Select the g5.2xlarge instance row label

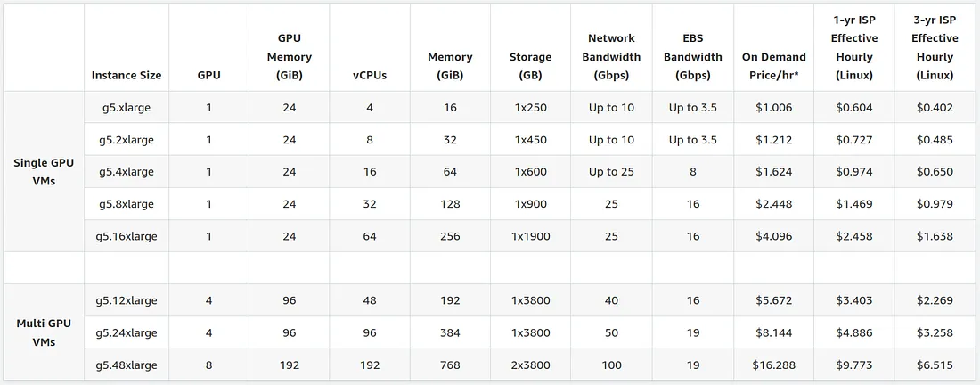[x=127, y=140]
